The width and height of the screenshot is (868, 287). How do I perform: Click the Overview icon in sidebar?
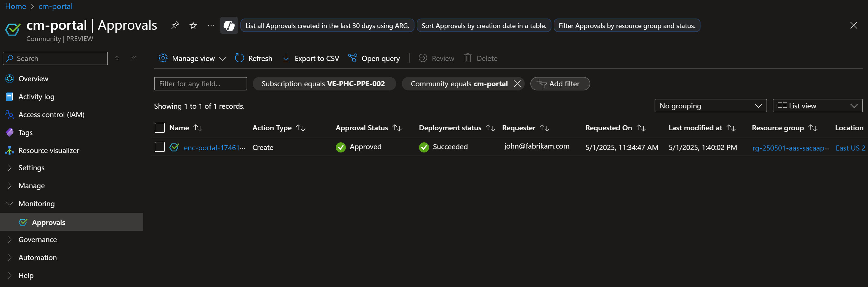tap(10, 79)
